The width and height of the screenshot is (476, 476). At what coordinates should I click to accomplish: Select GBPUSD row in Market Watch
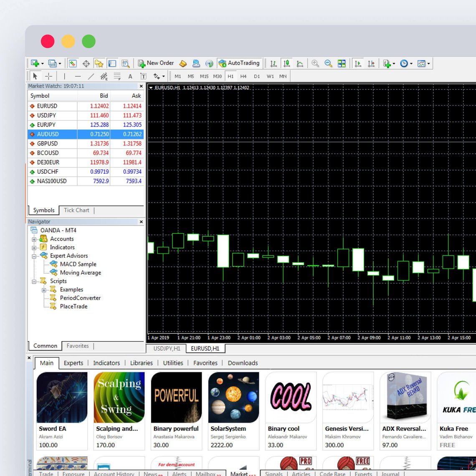click(47, 143)
